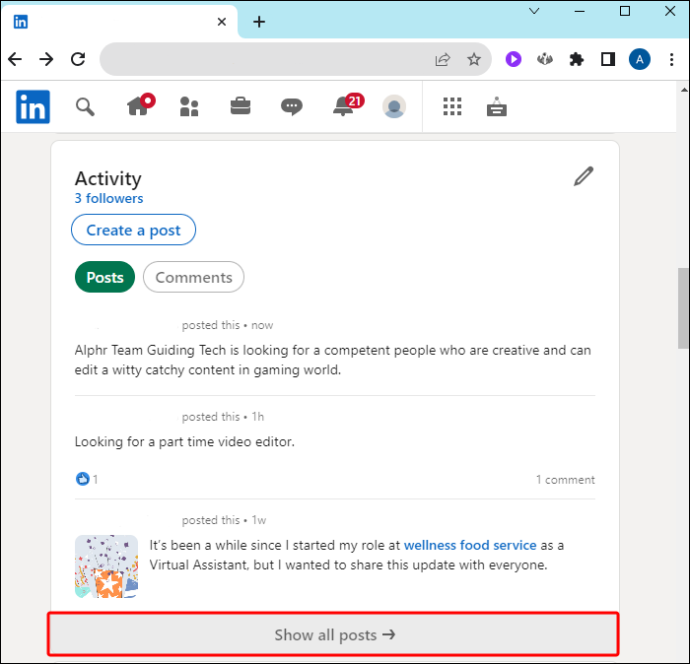Open the part time video editor post
Screen dimensions: 690x664
(184, 442)
